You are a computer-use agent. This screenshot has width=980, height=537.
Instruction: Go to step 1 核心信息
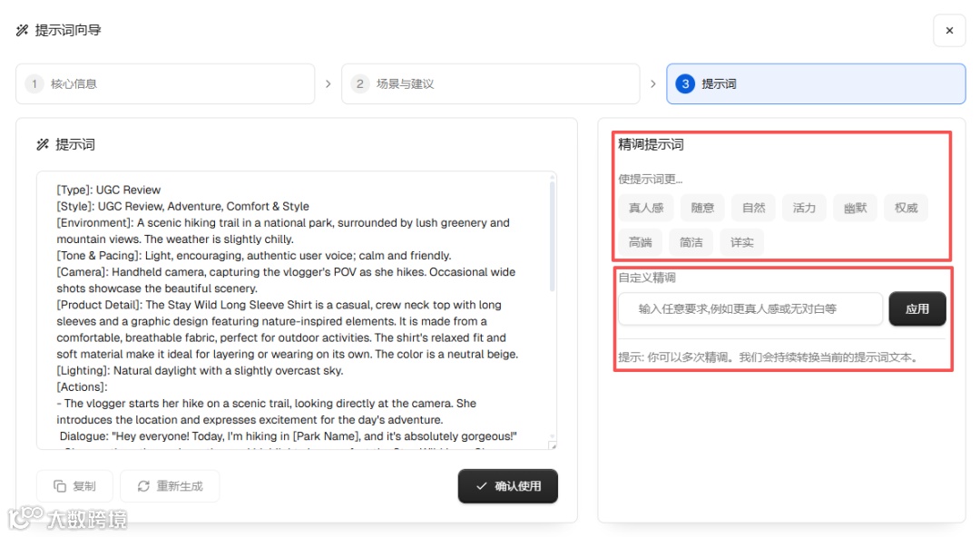(x=165, y=83)
